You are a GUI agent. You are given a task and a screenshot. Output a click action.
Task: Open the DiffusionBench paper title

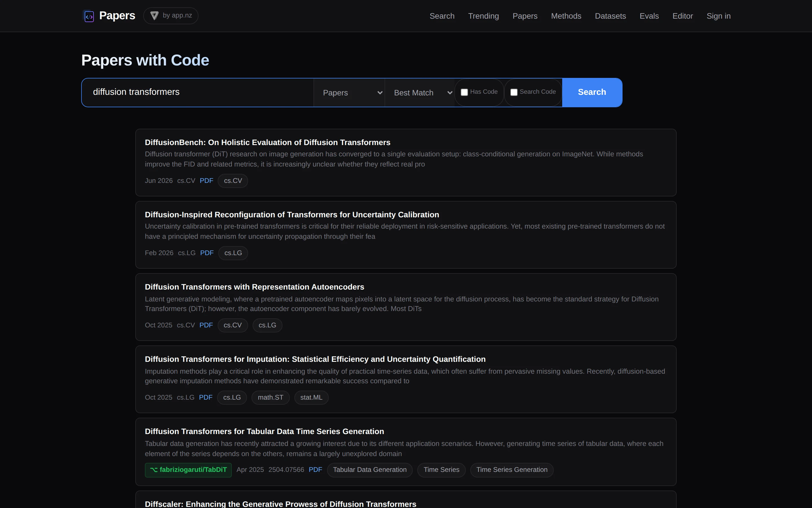267,143
